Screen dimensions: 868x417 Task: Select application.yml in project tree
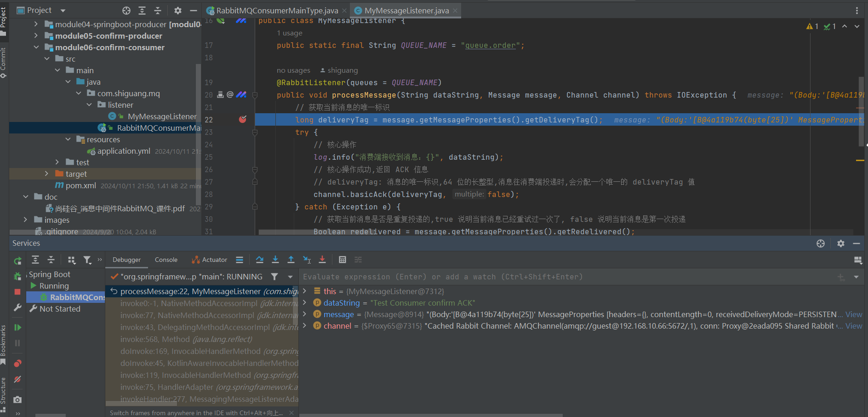pyautogui.click(x=124, y=151)
